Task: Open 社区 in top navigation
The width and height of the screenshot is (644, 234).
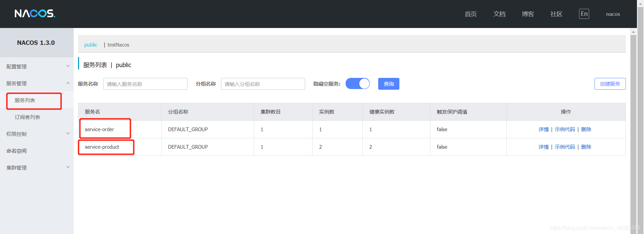Action: pos(557,14)
